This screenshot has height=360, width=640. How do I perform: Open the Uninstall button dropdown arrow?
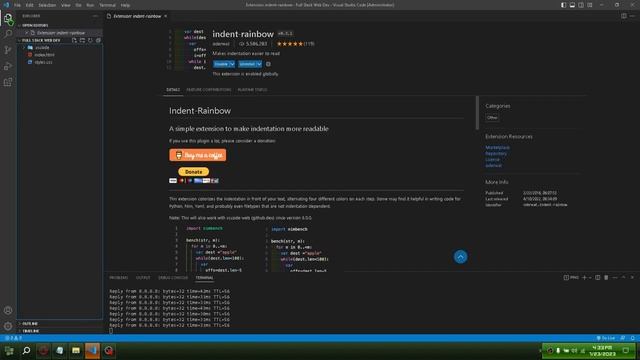259,64
